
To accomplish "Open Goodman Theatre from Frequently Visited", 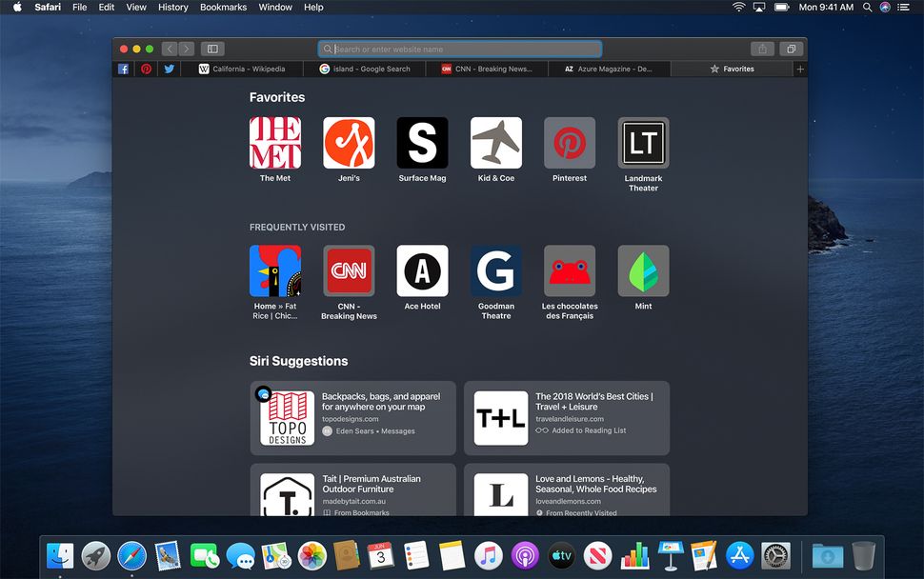I will tap(495, 271).
